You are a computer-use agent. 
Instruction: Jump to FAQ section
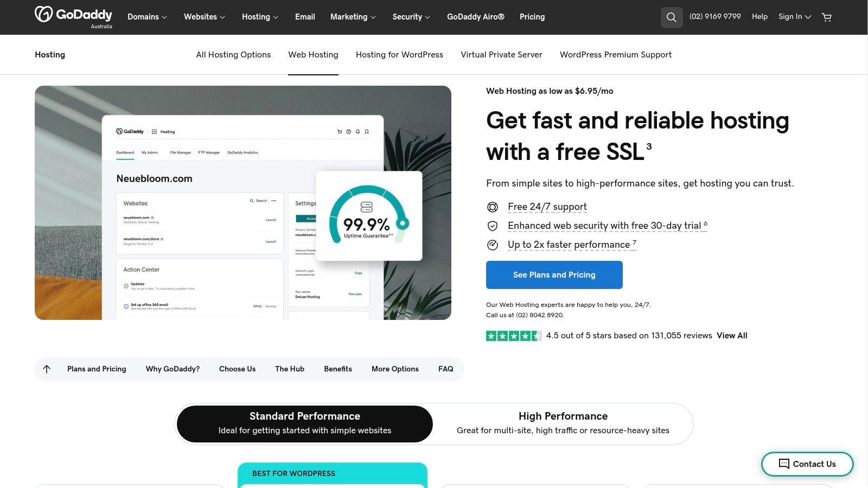(x=446, y=369)
